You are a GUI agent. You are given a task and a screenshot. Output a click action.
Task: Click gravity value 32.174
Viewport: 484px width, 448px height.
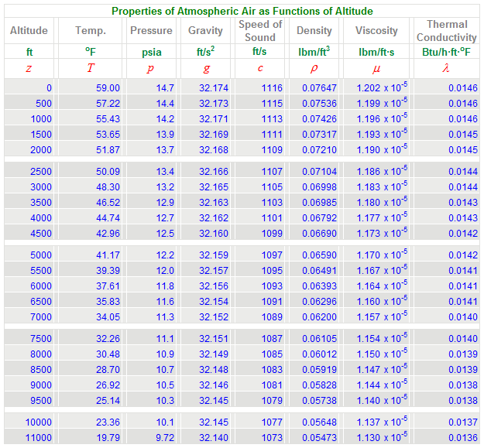point(214,88)
